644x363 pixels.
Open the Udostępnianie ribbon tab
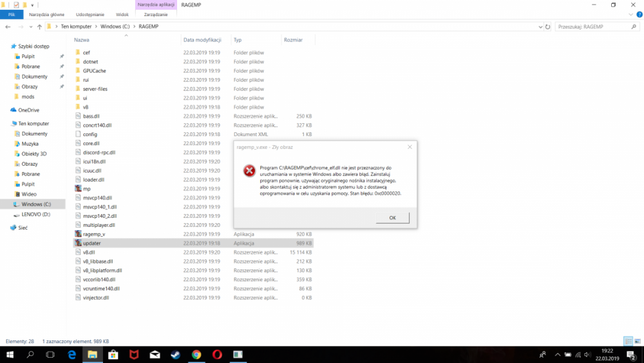[x=90, y=14]
